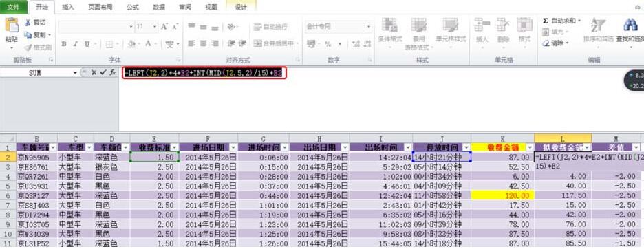This screenshot has width=644, height=249.
Task: Apply percent style (%) format
Action: 328,43
